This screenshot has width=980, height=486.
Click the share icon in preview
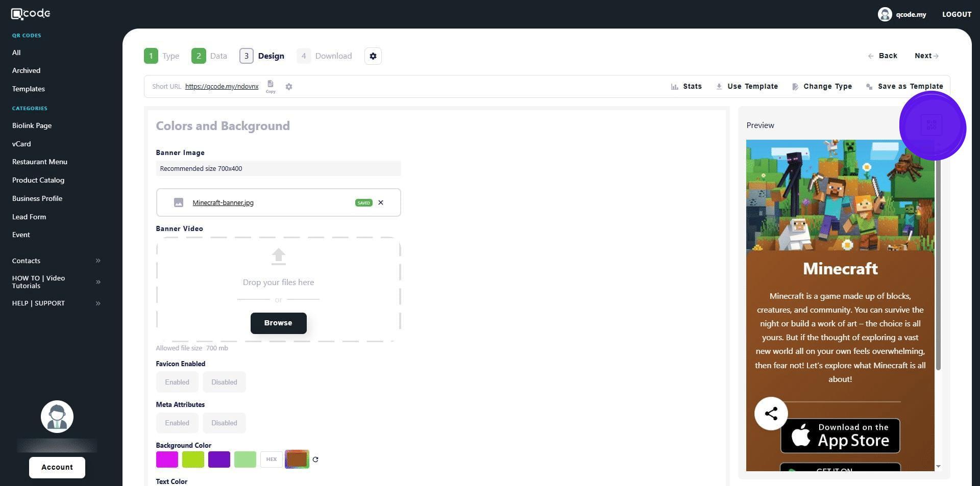click(x=771, y=414)
